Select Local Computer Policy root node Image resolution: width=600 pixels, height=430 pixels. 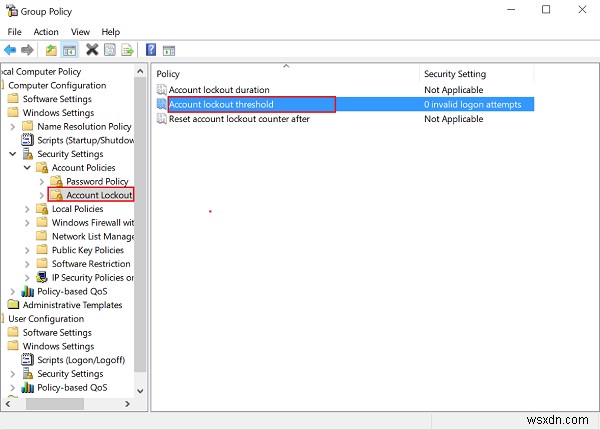click(x=41, y=72)
